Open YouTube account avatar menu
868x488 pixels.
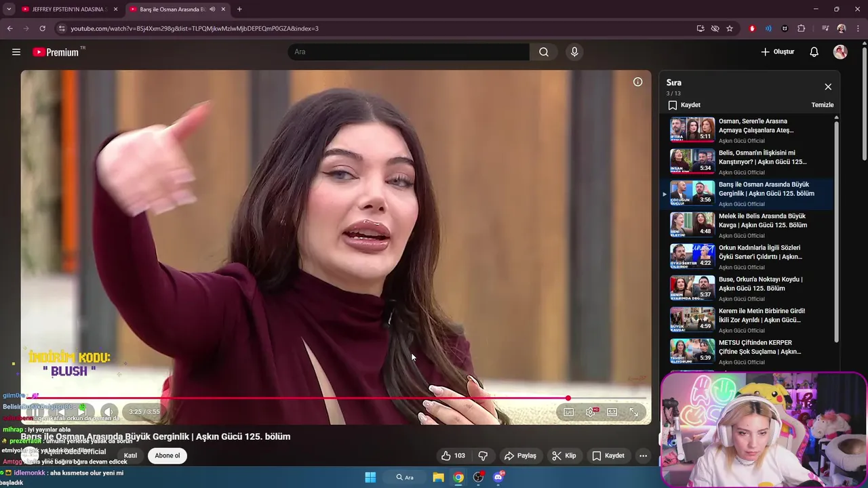pyautogui.click(x=840, y=52)
